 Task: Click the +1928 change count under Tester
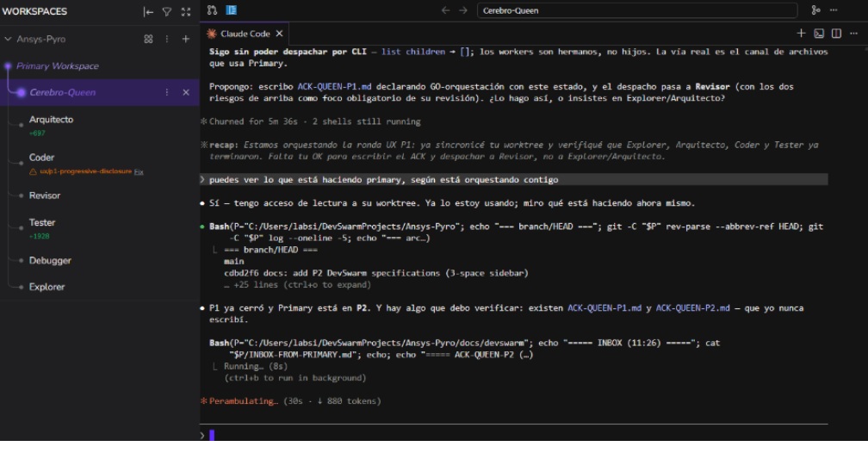tap(40, 236)
